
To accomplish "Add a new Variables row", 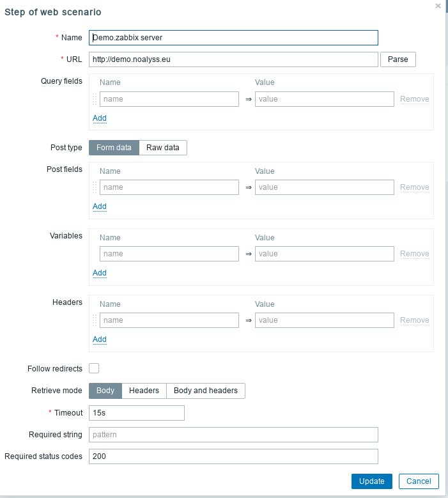I will [x=100, y=273].
